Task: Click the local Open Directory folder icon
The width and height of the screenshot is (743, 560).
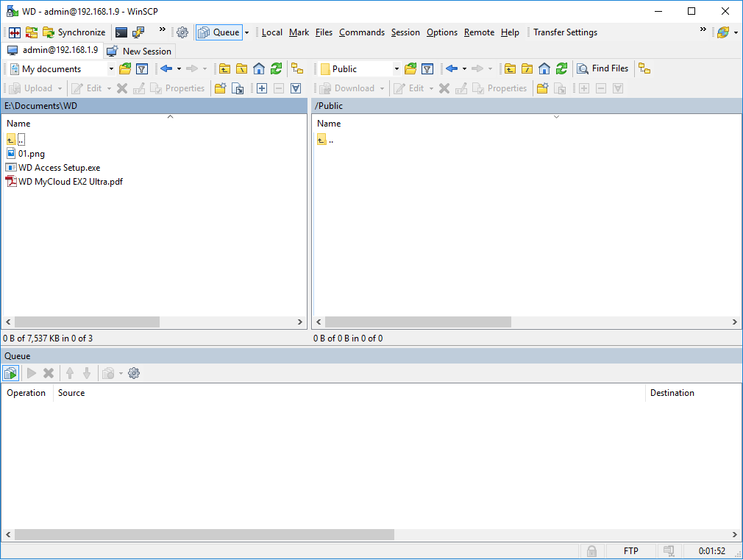Action: point(125,68)
